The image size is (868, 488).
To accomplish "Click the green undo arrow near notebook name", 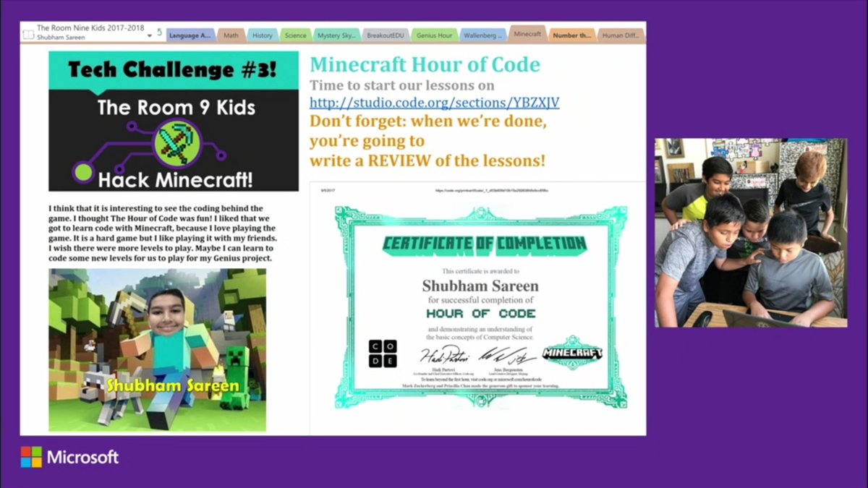I will 160,33.
